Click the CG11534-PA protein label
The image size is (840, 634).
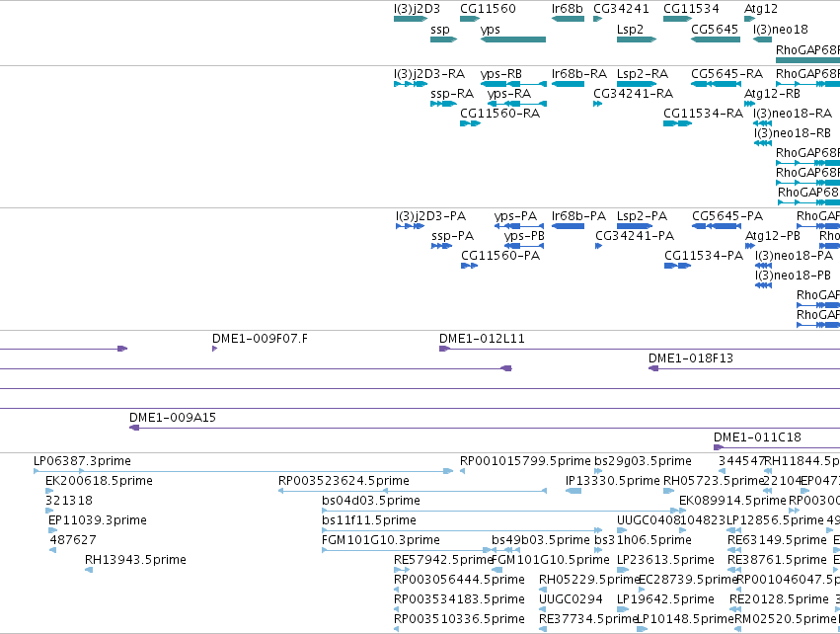tap(704, 256)
